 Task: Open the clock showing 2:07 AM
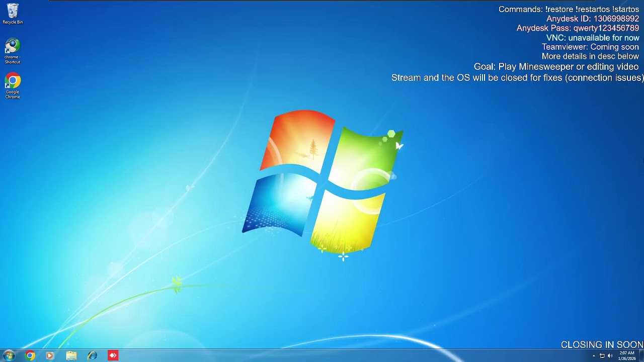click(627, 355)
